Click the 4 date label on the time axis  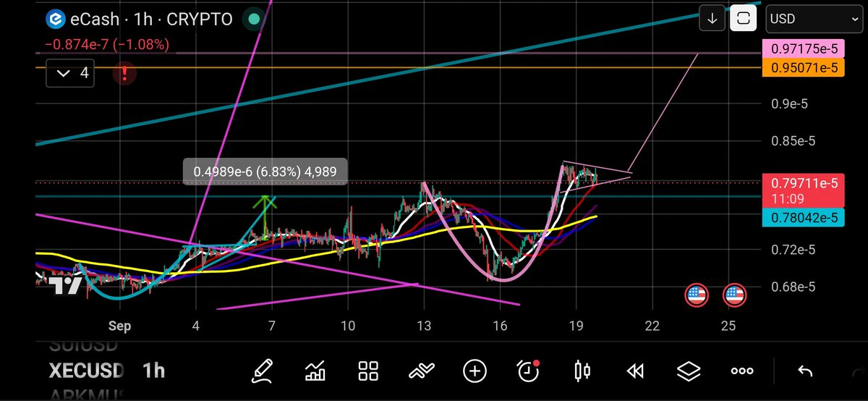pos(196,326)
